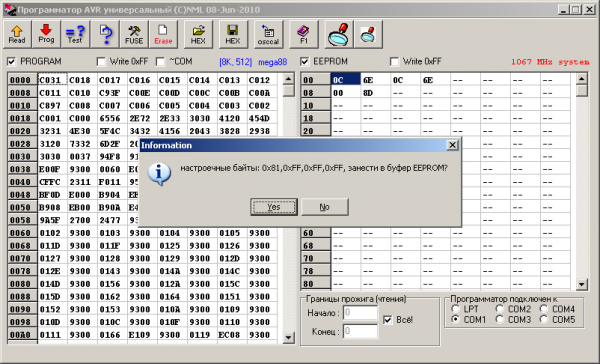Select program cell 6556
This screenshot has height=364, width=600.
[112, 118]
